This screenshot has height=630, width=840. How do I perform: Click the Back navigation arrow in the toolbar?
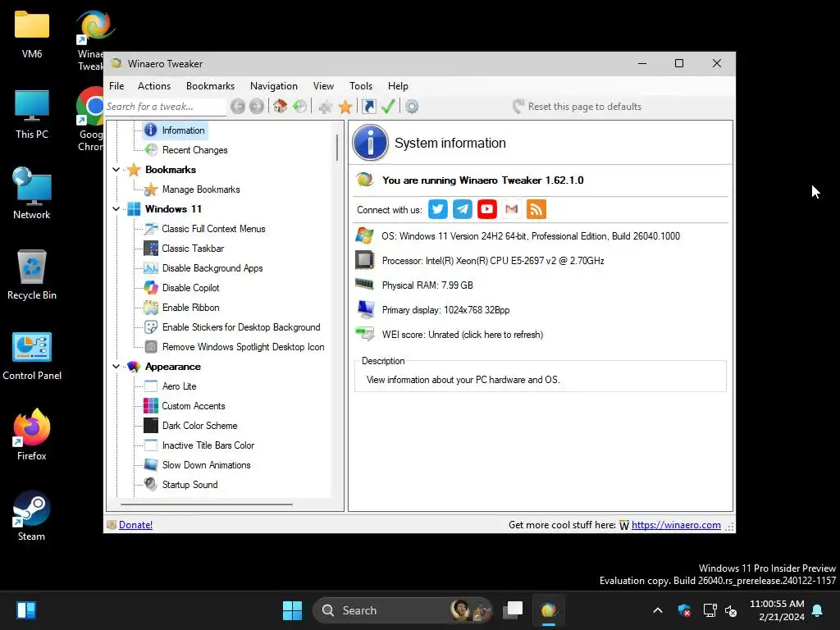point(238,107)
